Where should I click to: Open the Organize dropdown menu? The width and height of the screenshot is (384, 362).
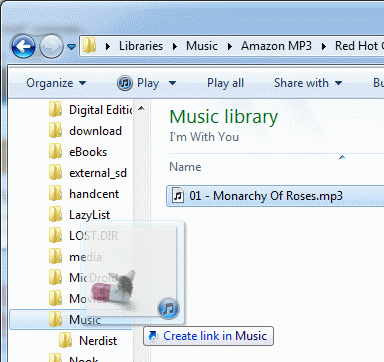56,83
